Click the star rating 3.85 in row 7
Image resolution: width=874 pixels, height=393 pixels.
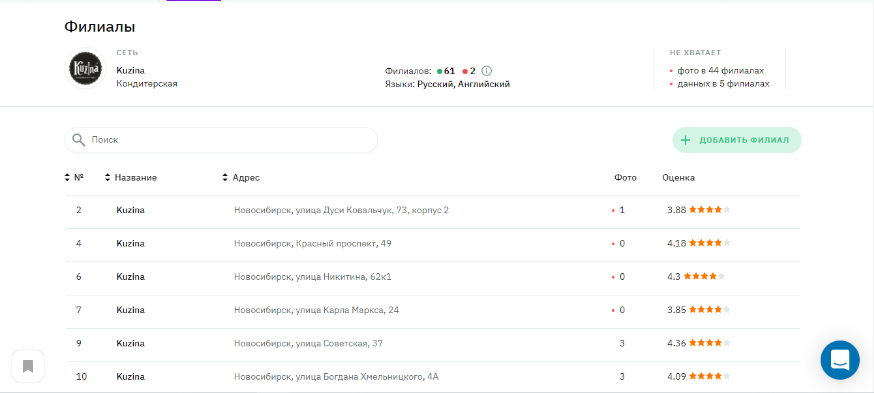(698, 310)
